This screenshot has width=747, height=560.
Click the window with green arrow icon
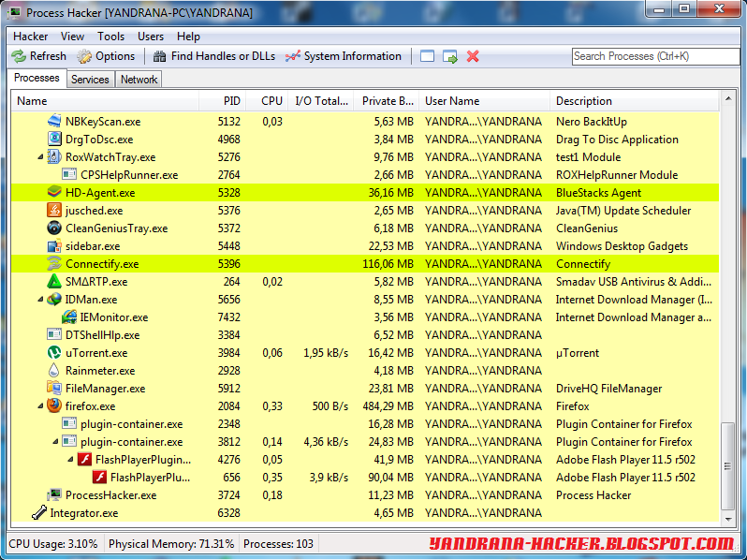[x=449, y=56]
